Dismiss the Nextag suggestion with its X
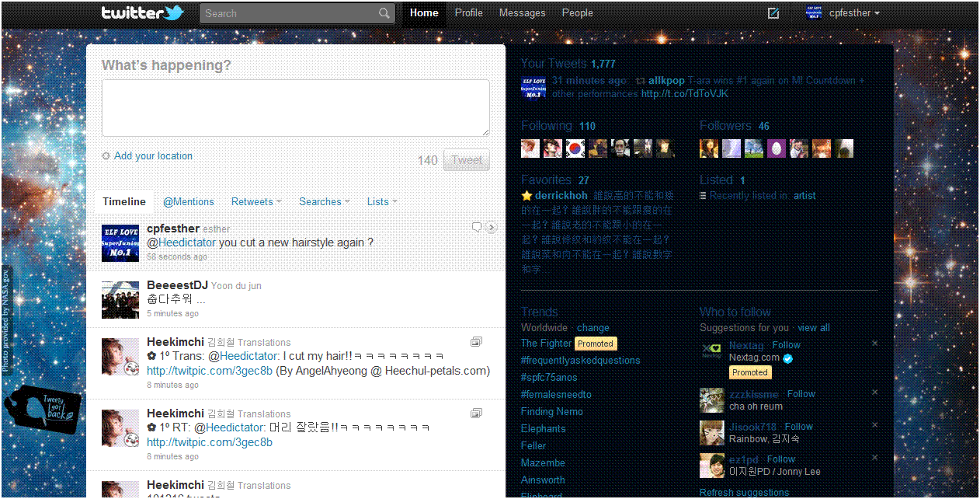The image size is (980, 499). click(x=874, y=343)
